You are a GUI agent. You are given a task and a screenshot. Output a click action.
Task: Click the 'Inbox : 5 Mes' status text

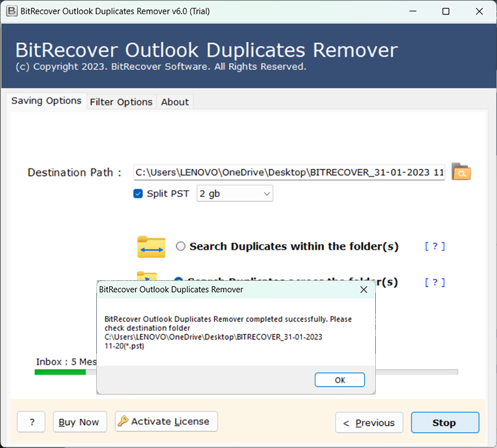tap(66, 362)
